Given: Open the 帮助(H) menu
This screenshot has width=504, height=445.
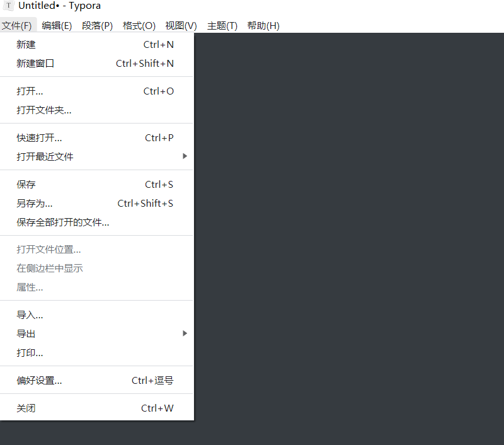Looking at the screenshot, I should [x=263, y=25].
